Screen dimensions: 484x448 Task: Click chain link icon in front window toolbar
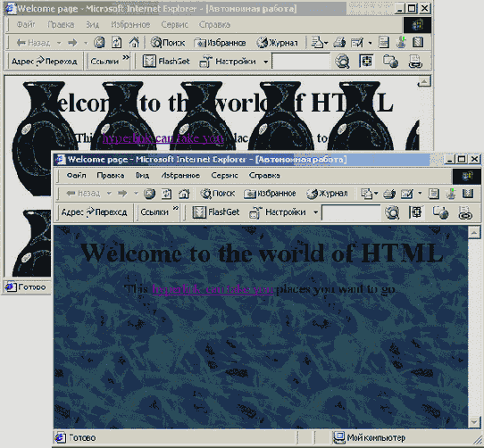click(x=465, y=212)
